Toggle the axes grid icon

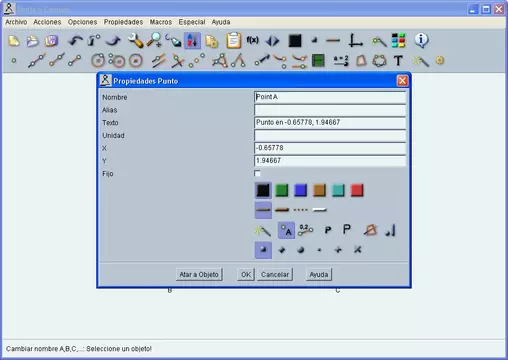click(x=355, y=40)
